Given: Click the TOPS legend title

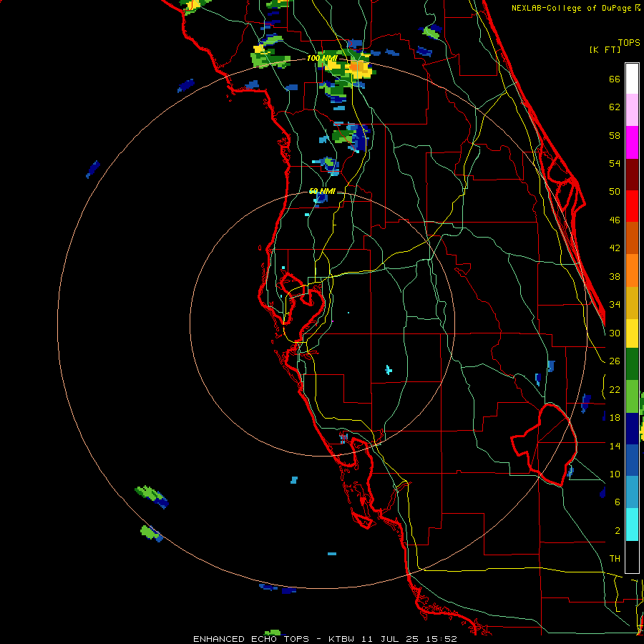Looking at the screenshot, I should [629, 42].
